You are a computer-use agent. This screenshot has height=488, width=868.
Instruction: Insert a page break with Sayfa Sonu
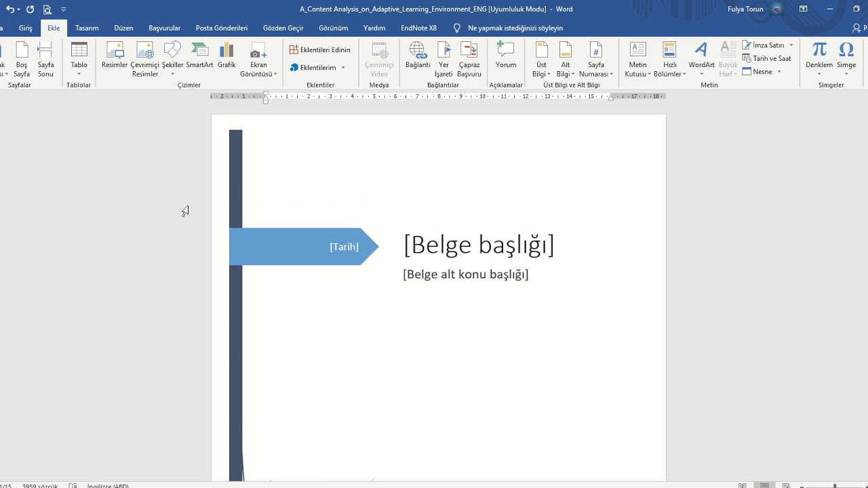pos(45,60)
